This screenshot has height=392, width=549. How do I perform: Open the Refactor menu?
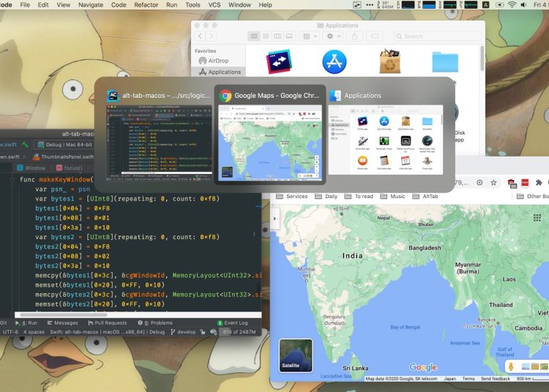pyautogui.click(x=146, y=4)
